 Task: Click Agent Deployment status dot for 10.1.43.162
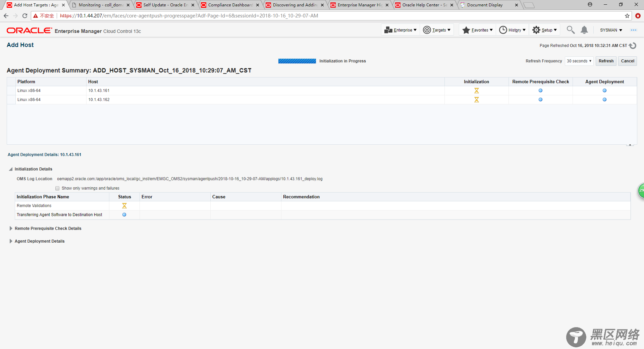click(604, 100)
